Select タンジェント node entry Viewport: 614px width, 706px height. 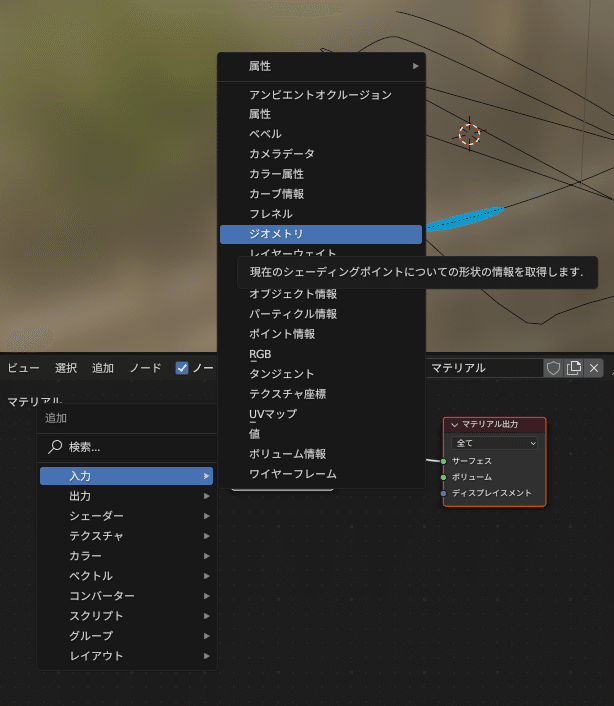coord(321,374)
